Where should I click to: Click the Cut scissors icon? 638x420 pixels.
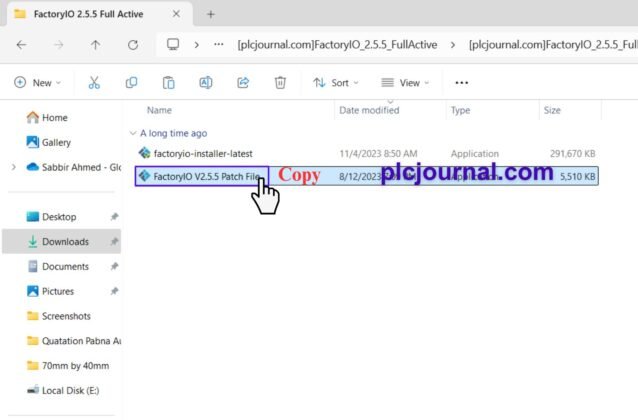coord(94,83)
